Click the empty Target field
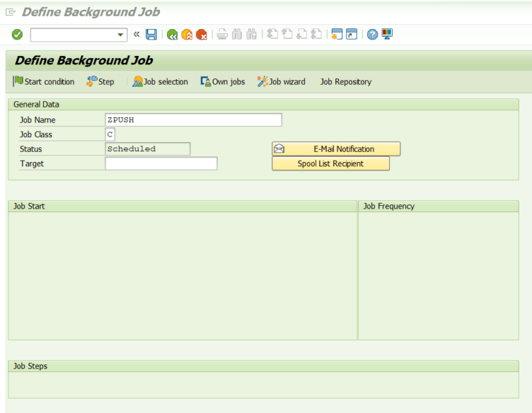 coord(161,164)
